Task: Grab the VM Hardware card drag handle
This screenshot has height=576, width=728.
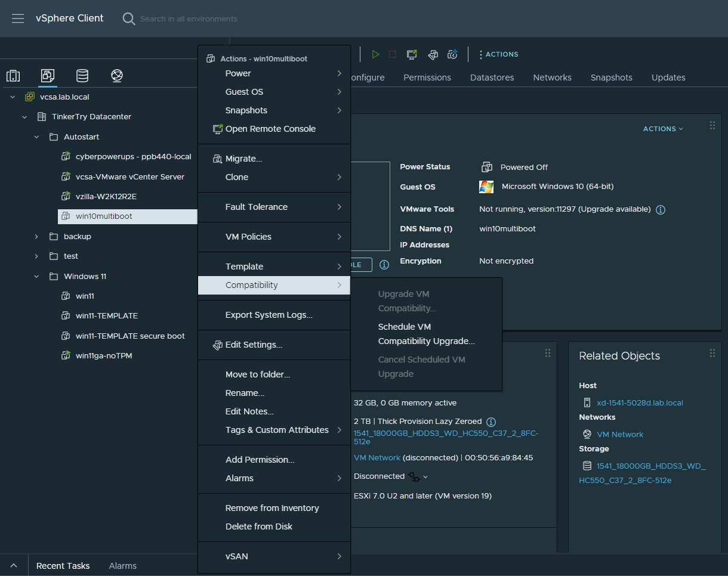Action: tap(548, 353)
